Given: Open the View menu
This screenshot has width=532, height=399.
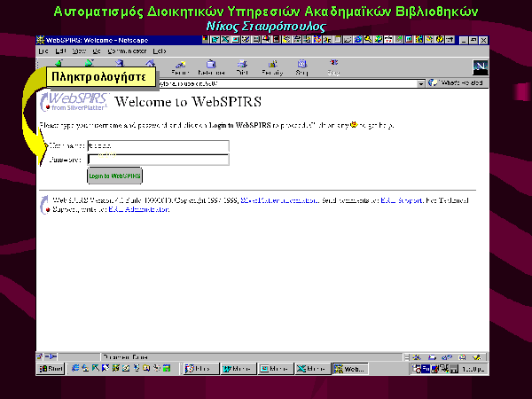Looking at the screenshot, I should [x=76, y=51].
